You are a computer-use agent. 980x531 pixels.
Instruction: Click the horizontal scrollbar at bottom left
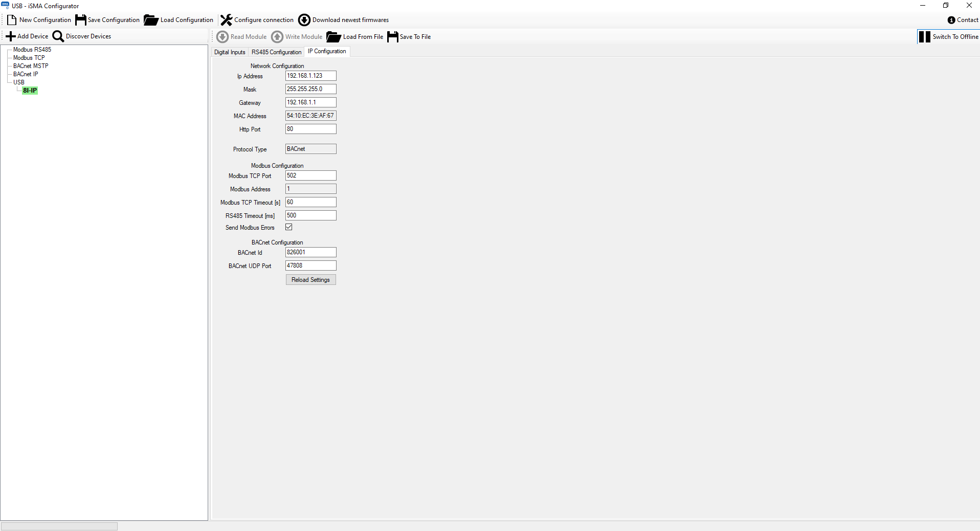click(59, 525)
